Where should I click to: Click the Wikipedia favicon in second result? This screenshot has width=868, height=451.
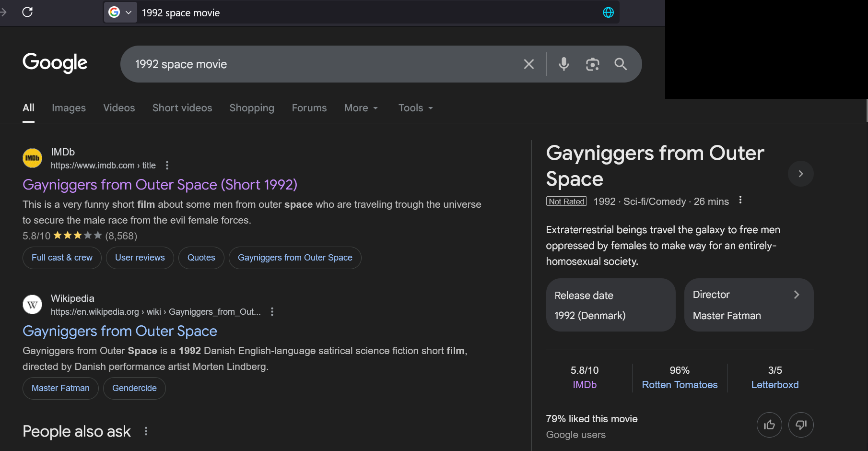click(x=33, y=305)
